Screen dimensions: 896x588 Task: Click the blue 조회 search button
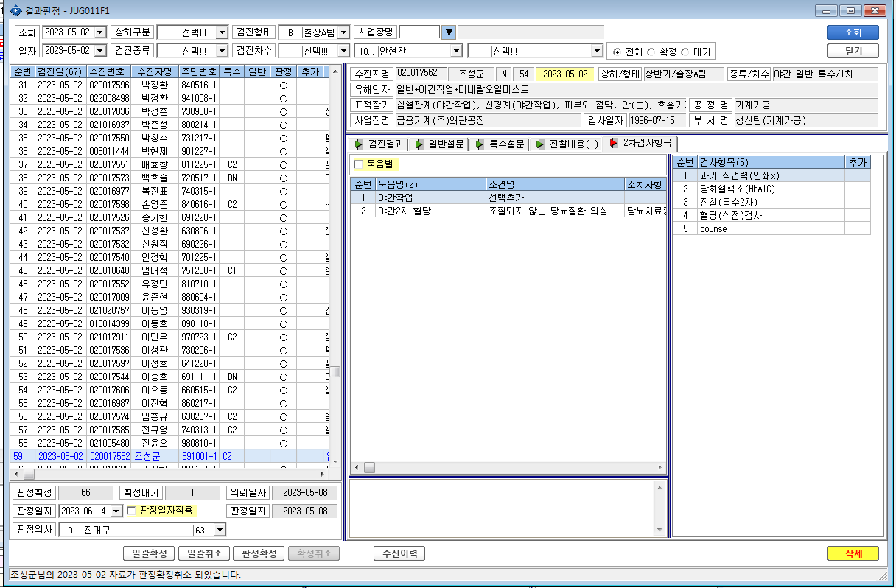click(x=853, y=32)
